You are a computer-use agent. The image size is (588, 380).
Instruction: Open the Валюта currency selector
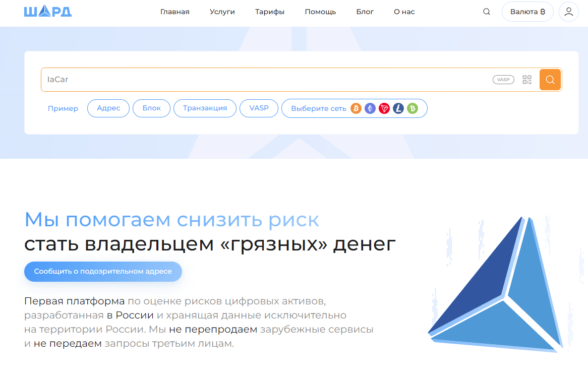(527, 12)
